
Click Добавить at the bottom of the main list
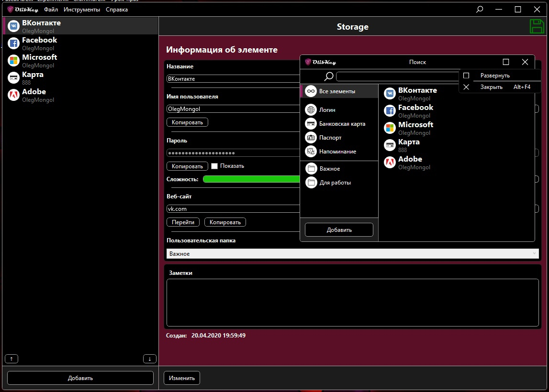pos(80,378)
